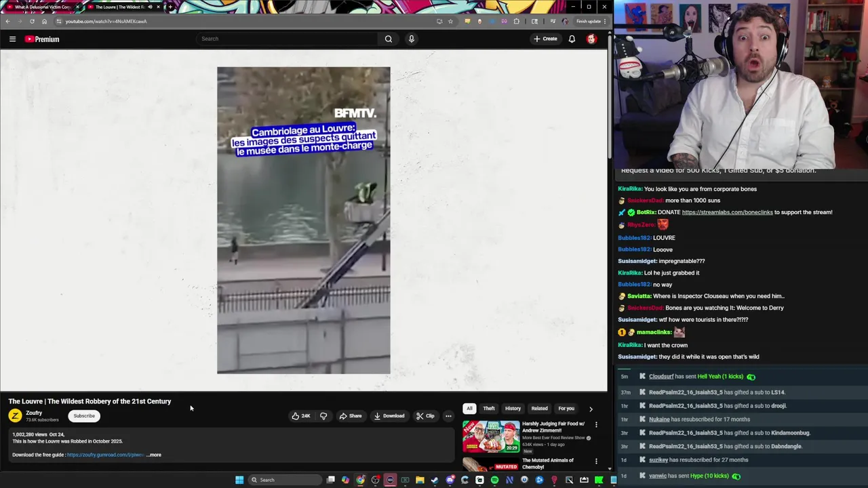Select the Related filter chip
Viewport: 868px width, 488px height.
(540, 409)
